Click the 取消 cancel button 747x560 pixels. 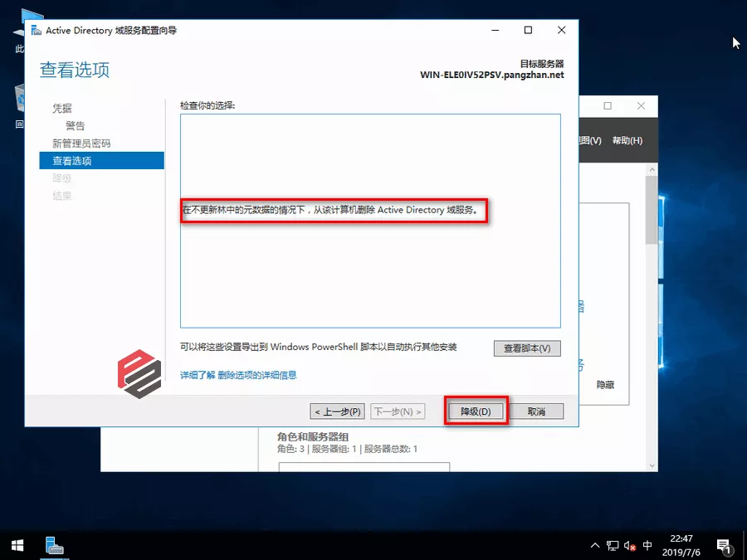point(536,411)
